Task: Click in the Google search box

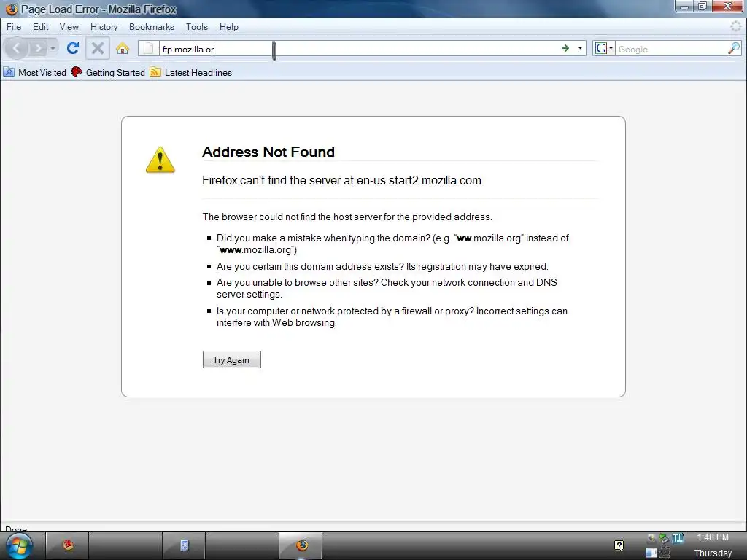Action: point(671,49)
